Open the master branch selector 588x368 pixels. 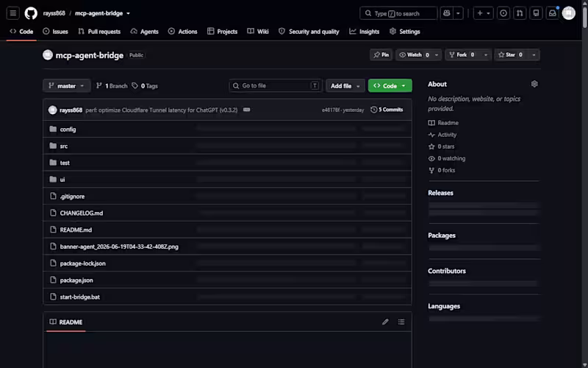(67, 85)
